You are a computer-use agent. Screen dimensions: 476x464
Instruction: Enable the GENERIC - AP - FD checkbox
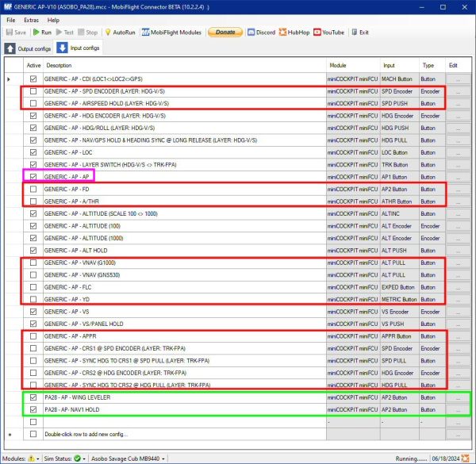[33, 189]
